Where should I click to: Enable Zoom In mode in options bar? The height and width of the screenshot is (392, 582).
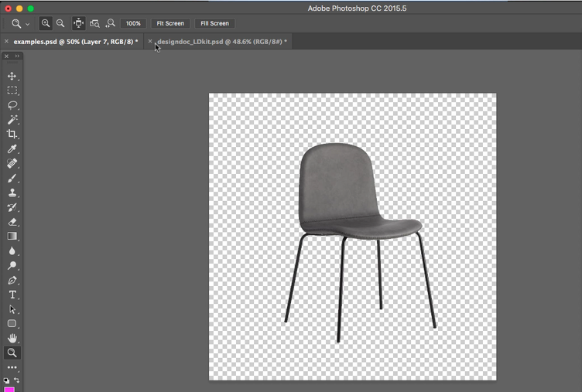(46, 23)
